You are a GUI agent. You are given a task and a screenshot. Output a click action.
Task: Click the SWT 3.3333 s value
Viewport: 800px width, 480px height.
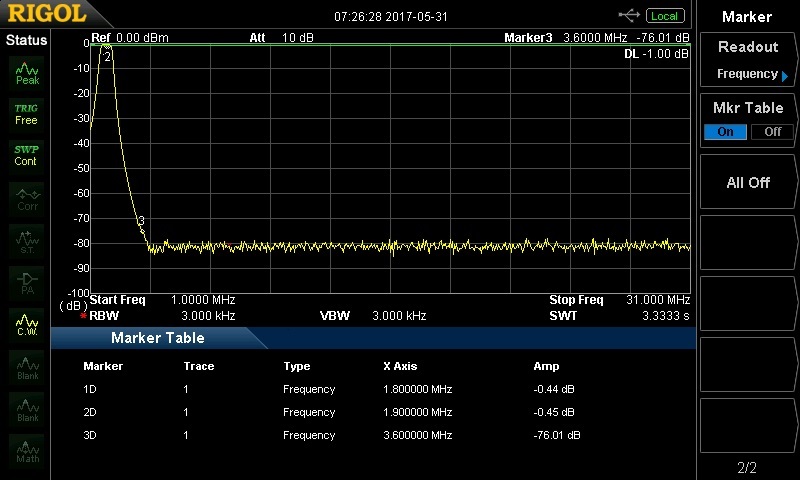(x=665, y=316)
